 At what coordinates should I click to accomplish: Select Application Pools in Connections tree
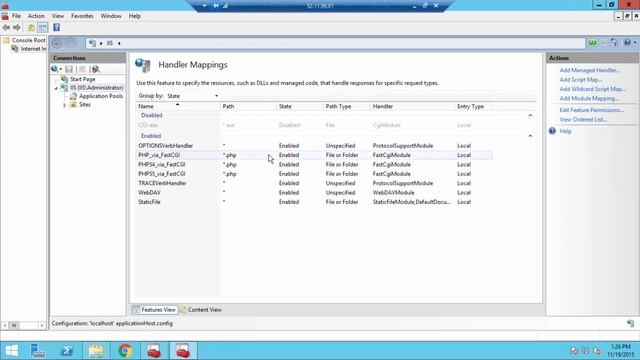tap(101, 96)
